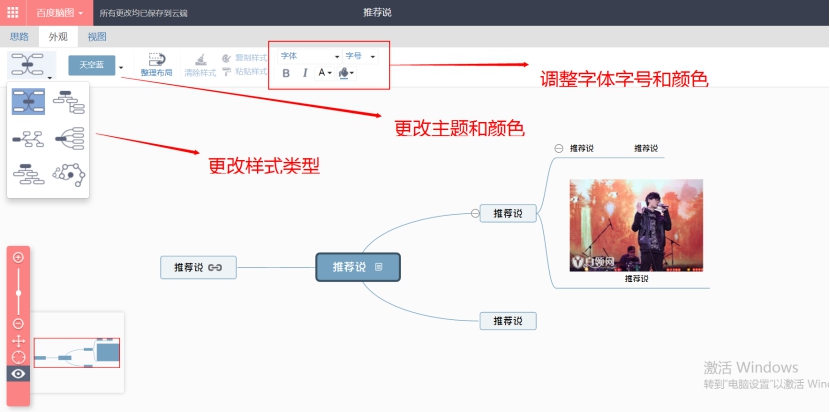Image resolution: width=830 pixels, height=412 pixels.
Task: Switch to the 思路 tab
Action: click(x=19, y=37)
